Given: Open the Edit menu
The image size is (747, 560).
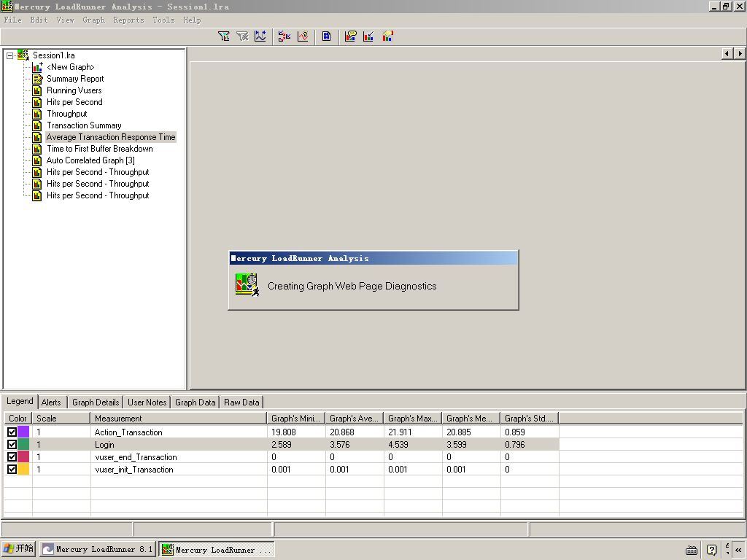Looking at the screenshot, I should tap(39, 20).
